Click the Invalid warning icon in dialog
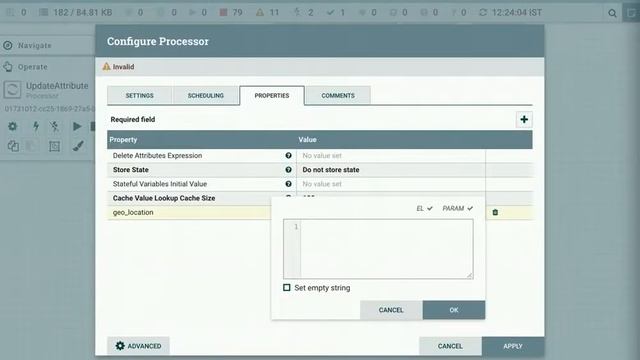Viewport: 640px width, 360px height. (x=107, y=67)
